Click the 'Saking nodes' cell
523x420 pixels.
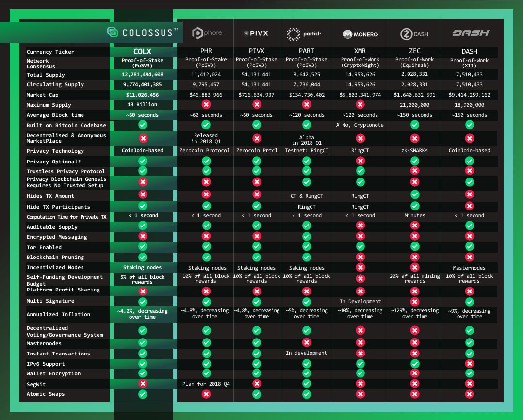307,268
